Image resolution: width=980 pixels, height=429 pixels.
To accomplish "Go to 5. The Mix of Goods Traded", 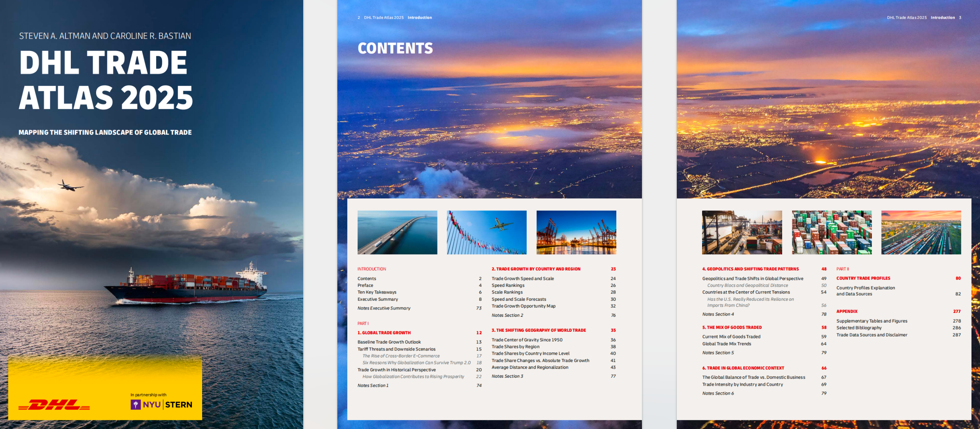I will [x=764, y=327].
